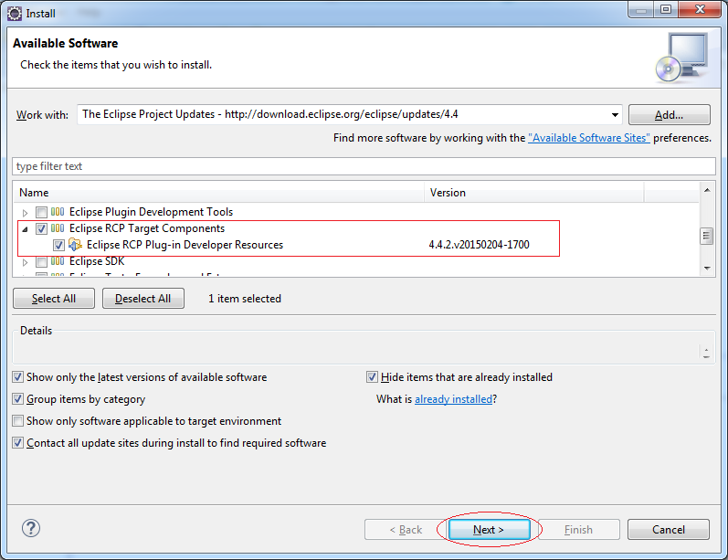Click the software list scroll up arrow
728x560 pixels.
tap(707, 190)
